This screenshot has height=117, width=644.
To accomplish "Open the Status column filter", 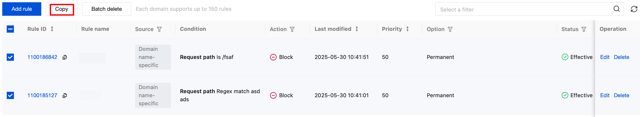I will [x=584, y=29].
